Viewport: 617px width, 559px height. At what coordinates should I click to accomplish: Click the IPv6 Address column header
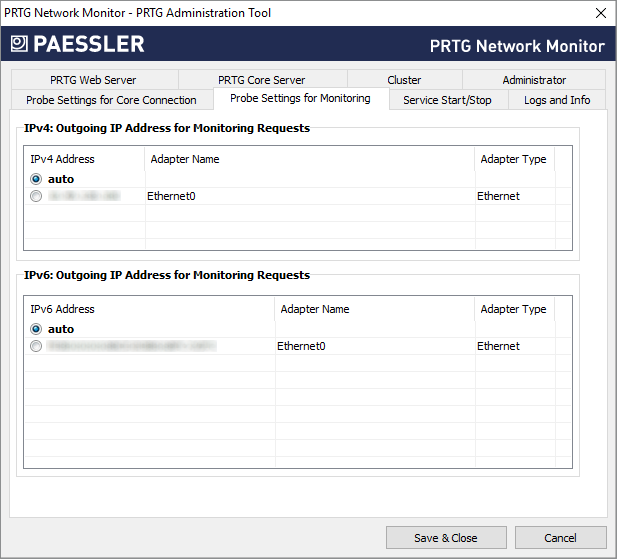click(62, 309)
